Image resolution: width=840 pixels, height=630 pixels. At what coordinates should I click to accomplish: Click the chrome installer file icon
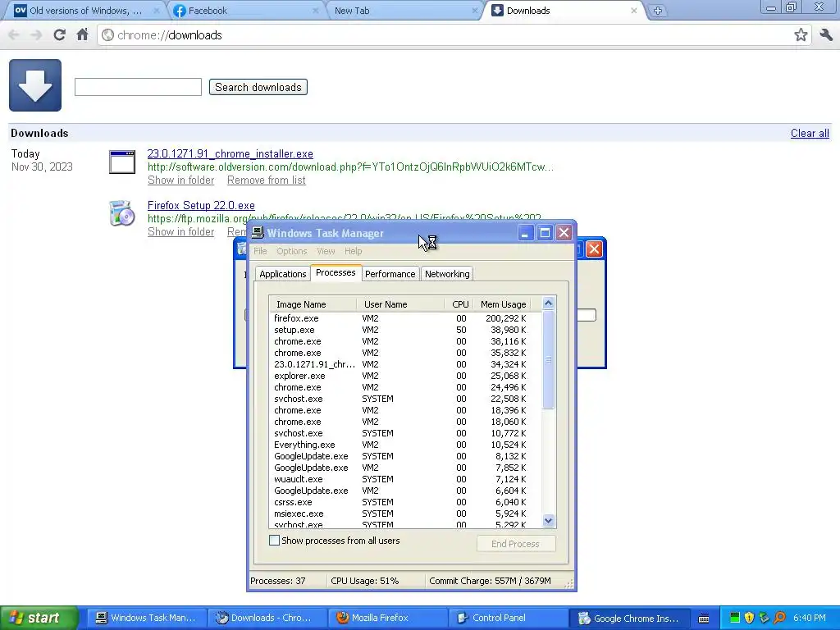122,162
